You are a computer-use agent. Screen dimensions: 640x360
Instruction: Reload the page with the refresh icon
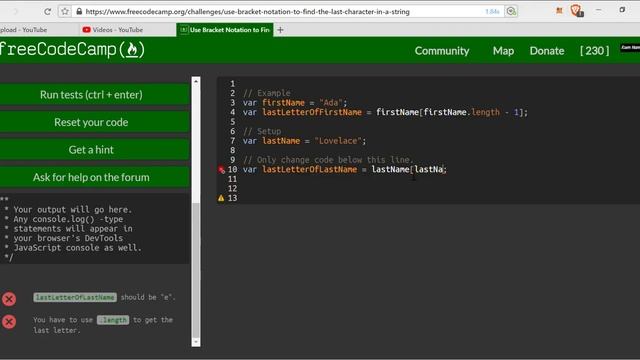point(47,11)
